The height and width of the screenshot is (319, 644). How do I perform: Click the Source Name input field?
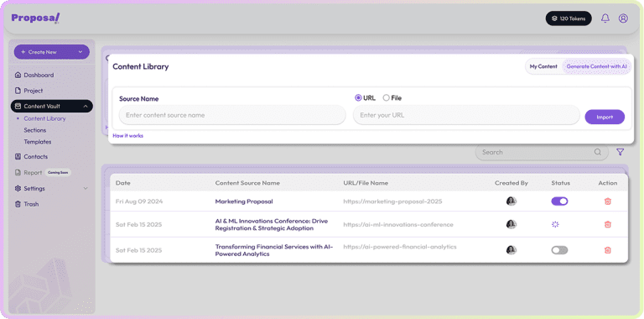pos(232,115)
